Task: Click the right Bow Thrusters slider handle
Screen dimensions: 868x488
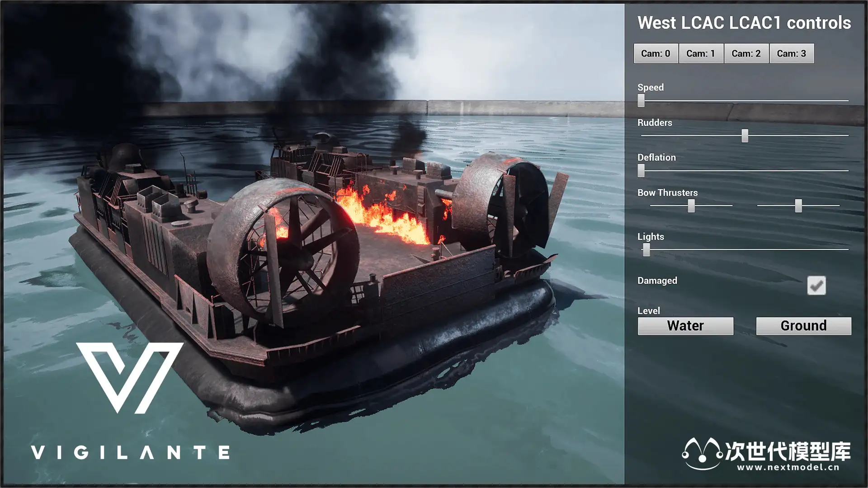Action: point(798,206)
